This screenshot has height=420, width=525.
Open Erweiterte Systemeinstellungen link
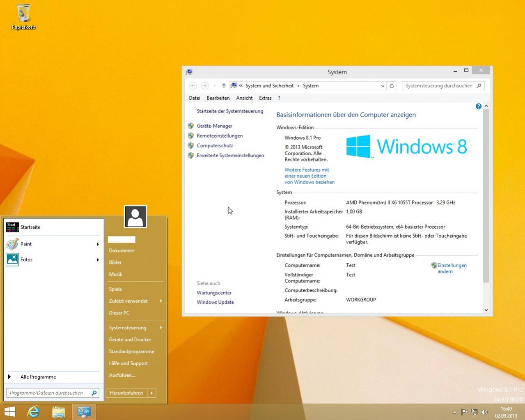230,156
